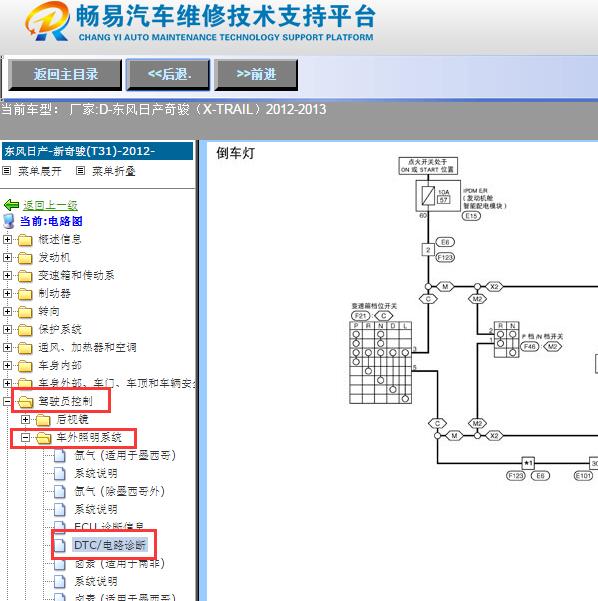This screenshot has height=601, width=598.
Task: Click the 后视镜 folder icon
Action: point(43,420)
